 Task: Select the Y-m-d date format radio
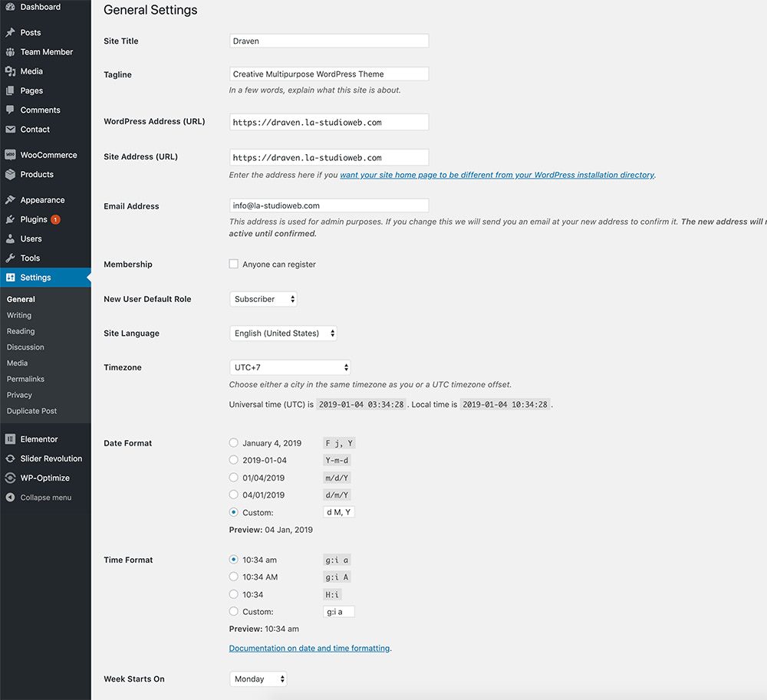coord(234,460)
